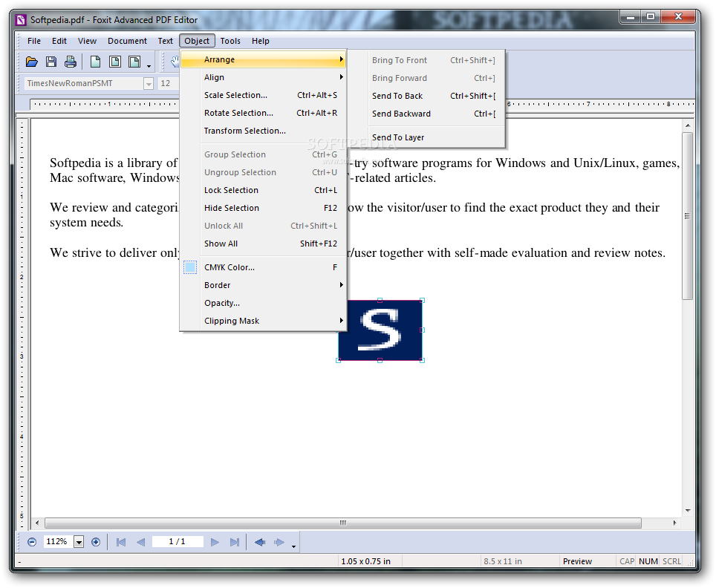Screen dimensions: 716x588
Task: Open the Tools menu
Action: pyautogui.click(x=230, y=41)
